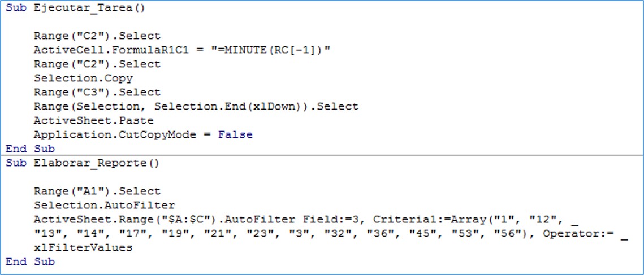
Task: Place cursor on ActiveSheet.Paste line
Action: tap(93, 121)
